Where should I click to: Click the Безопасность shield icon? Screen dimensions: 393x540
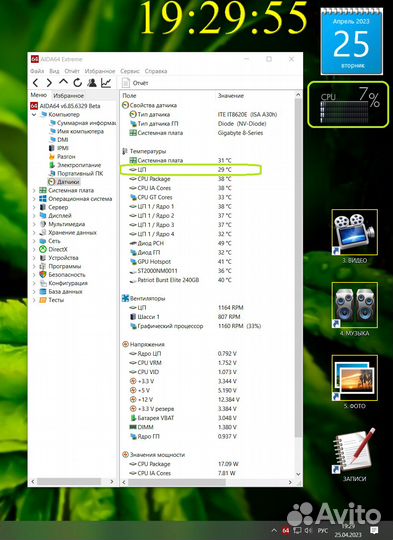pyautogui.click(x=43, y=274)
